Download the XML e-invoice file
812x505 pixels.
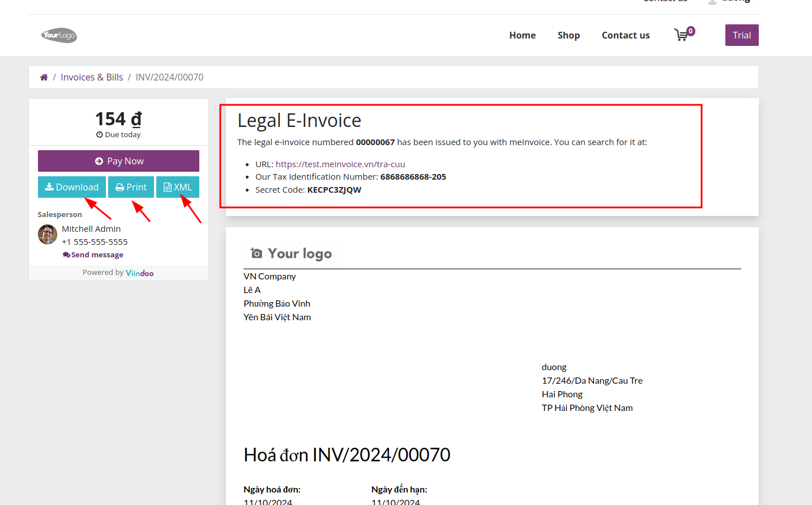(x=178, y=186)
